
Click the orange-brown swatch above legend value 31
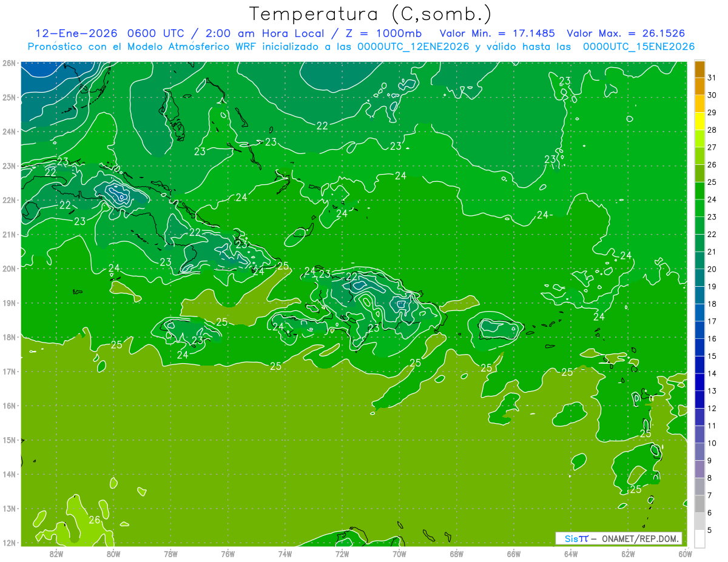point(699,69)
